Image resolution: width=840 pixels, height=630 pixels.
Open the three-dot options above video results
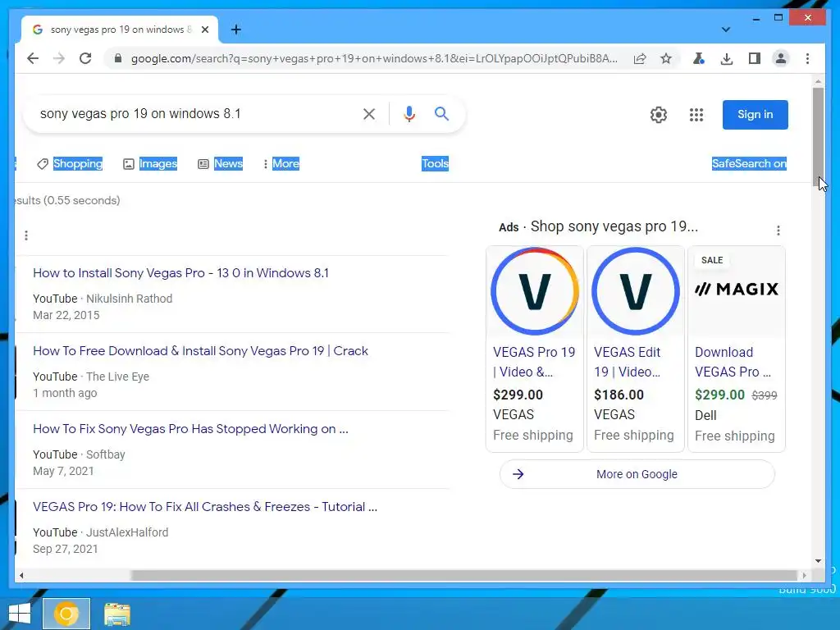26,235
